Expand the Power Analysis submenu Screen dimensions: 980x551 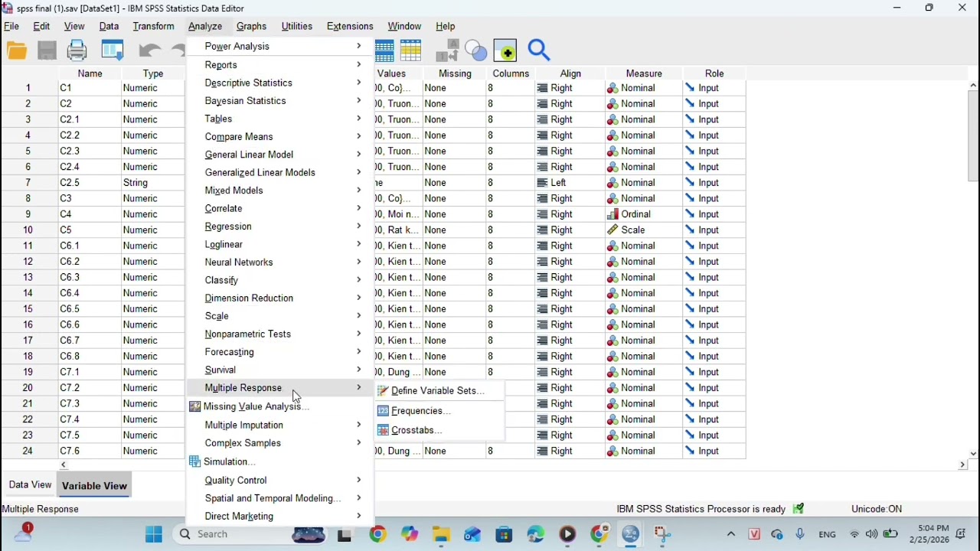(x=280, y=47)
